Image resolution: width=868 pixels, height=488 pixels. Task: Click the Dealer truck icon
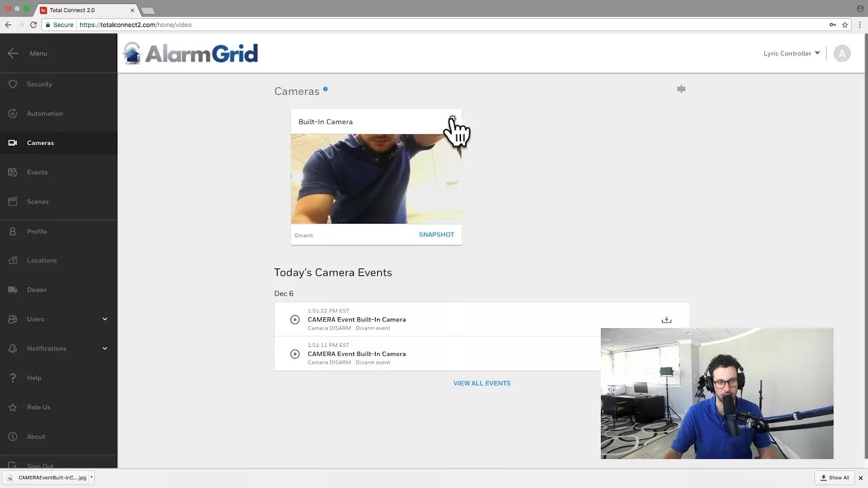[13, 289]
